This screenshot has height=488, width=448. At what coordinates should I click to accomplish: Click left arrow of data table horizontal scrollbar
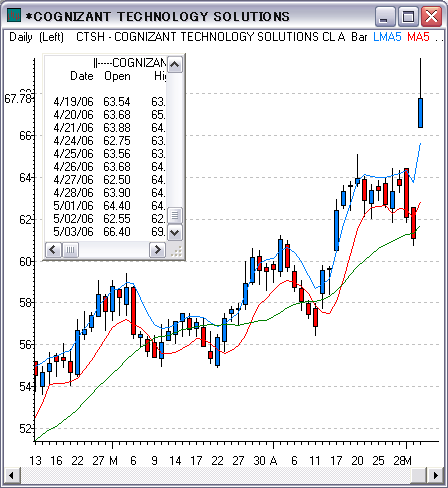(x=53, y=249)
